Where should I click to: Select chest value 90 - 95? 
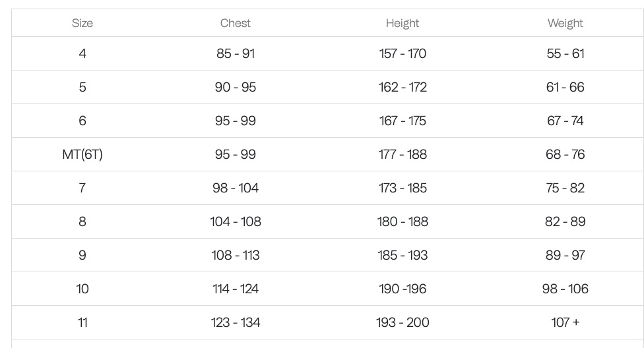click(236, 87)
